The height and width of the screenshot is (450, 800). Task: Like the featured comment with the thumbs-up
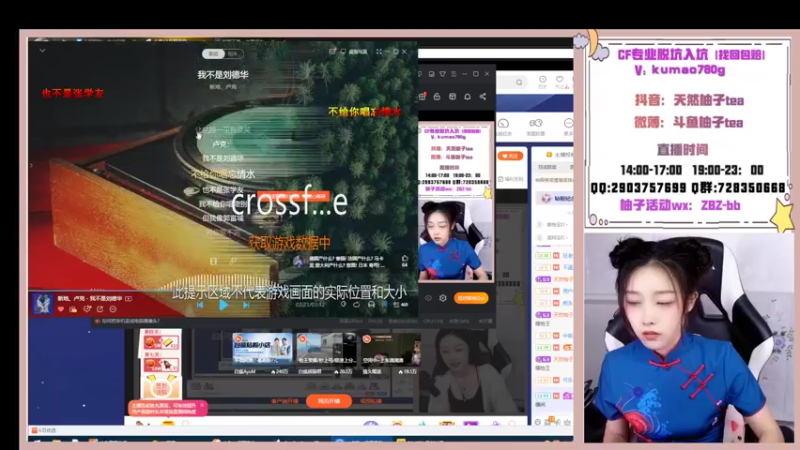pos(405,259)
